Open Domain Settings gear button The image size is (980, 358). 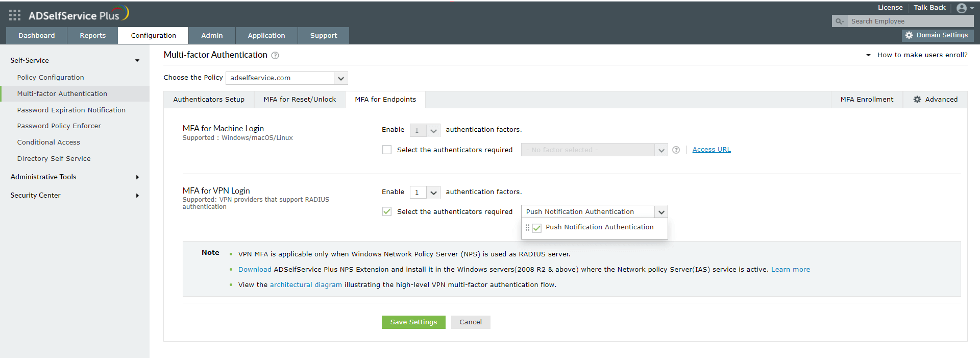[938, 35]
